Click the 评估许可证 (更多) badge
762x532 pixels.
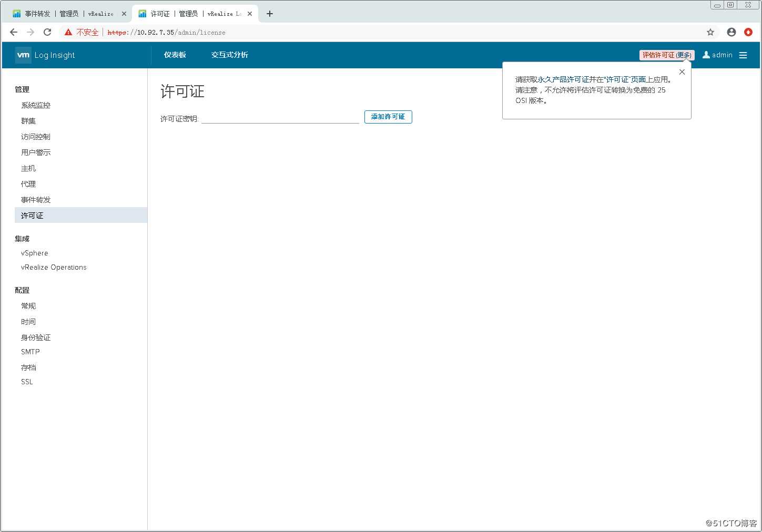tap(667, 55)
